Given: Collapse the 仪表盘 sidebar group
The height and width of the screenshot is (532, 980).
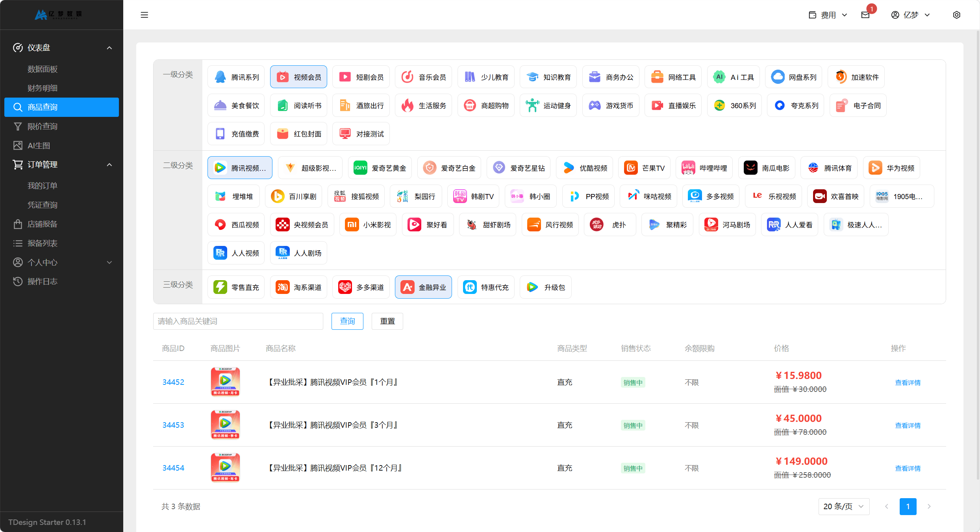Looking at the screenshot, I should pos(62,48).
